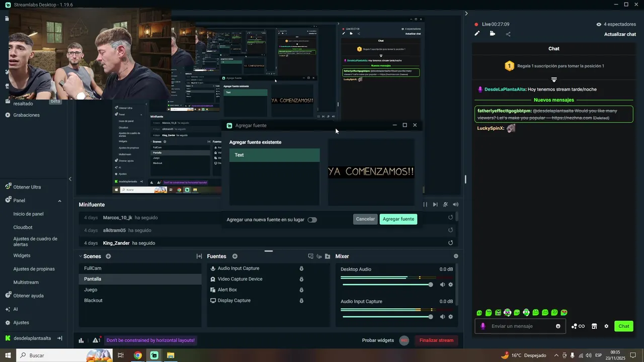
Task: Open Ajustes de propinas in the sidebar
Action: click(x=34, y=269)
